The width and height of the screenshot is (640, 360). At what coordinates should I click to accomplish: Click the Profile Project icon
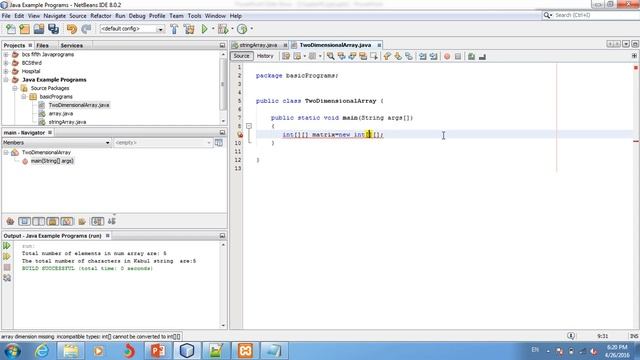(242, 29)
